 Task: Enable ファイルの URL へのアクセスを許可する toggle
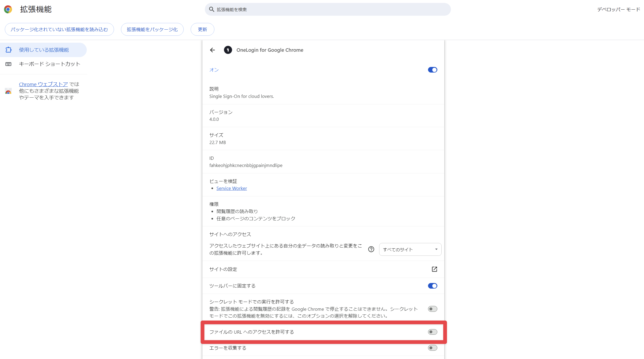coord(433,332)
